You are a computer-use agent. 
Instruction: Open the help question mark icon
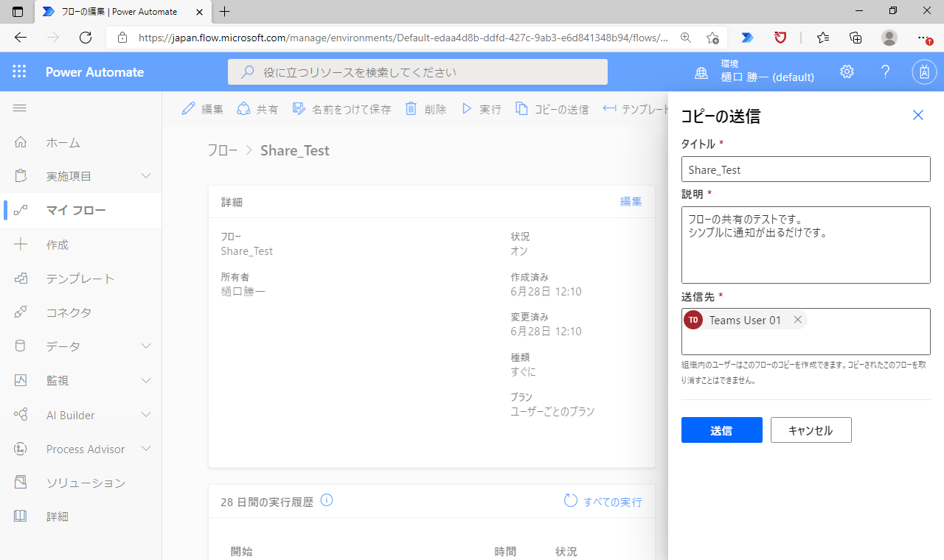[x=886, y=71]
